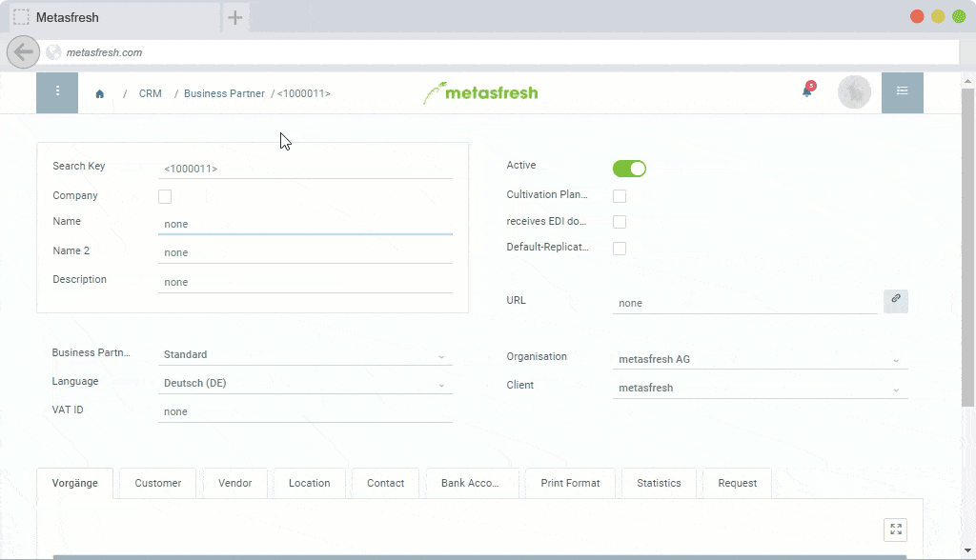The image size is (976, 560).
Task: Open the user avatar menu
Action: tap(854, 92)
